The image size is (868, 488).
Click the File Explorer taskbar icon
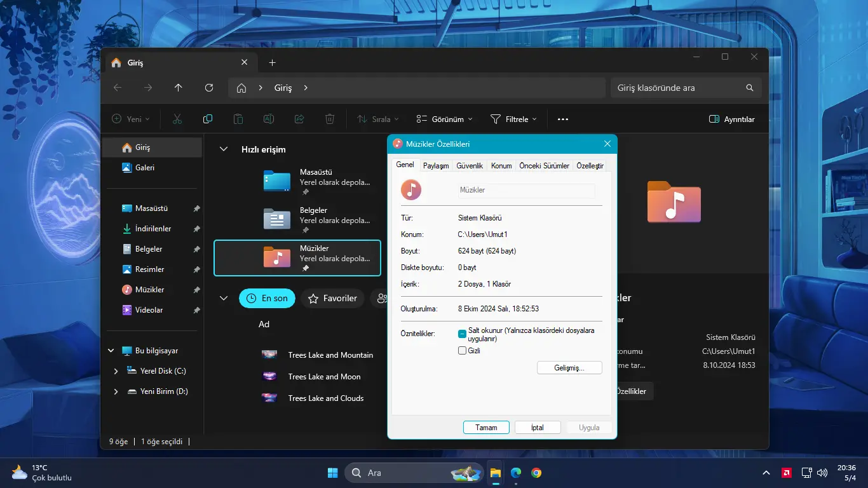(x=495, y=473)
